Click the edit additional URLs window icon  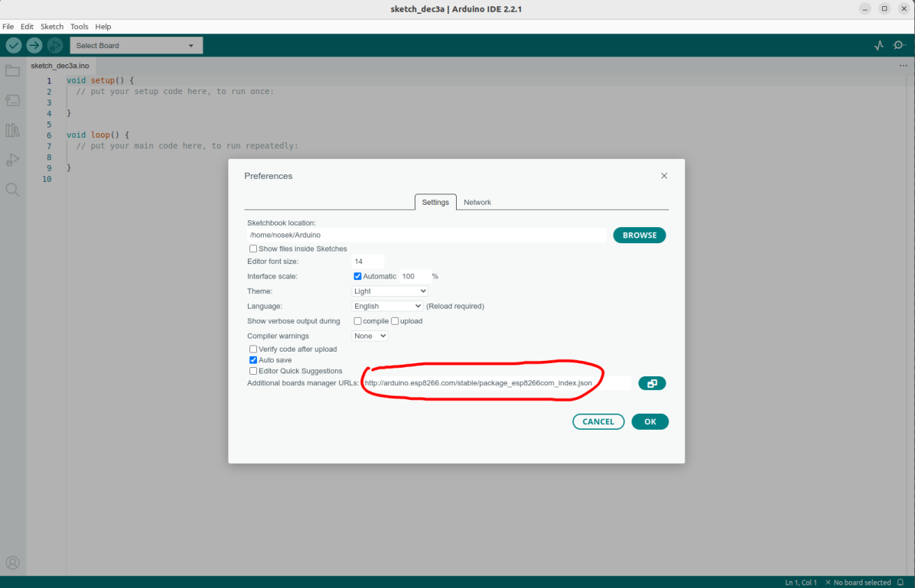coord(652,383)
